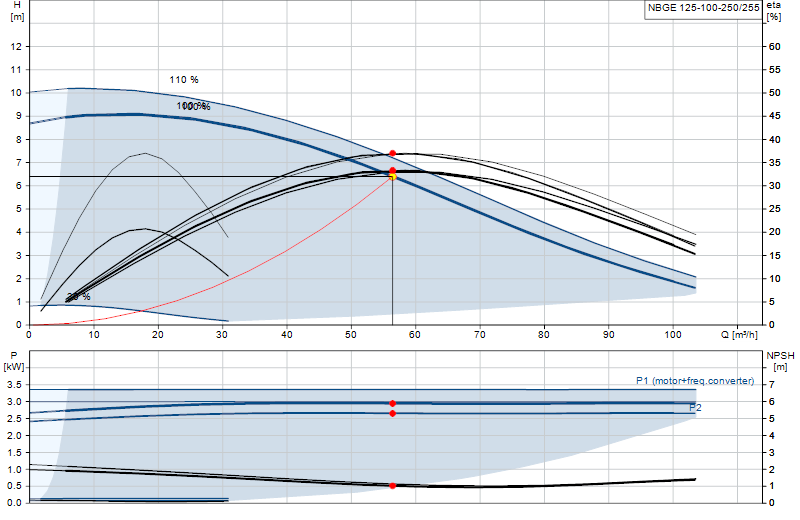This screenshot has width=800, height=520.
Task: Click the 110 % speed curve label
Action: [x=184, y=80]
